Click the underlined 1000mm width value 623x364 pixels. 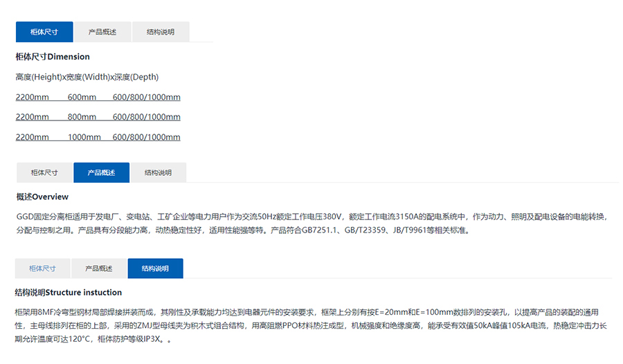point(84,138)
